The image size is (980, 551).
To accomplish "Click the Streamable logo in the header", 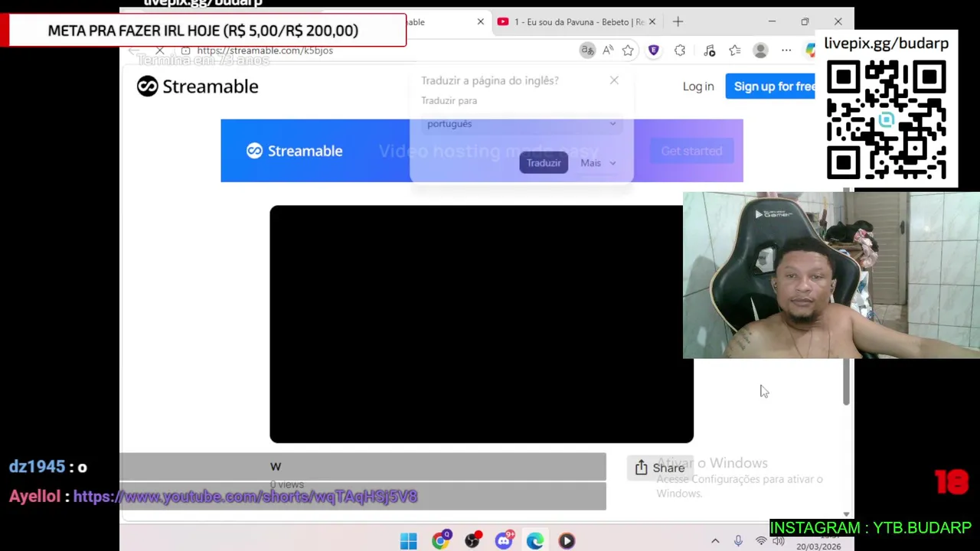I will [x=198, y=86].
